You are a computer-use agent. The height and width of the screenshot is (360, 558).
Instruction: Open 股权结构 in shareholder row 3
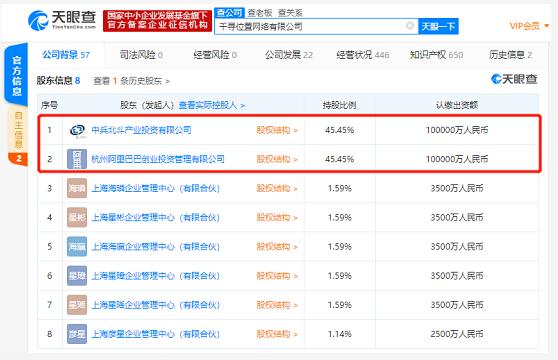pos(277,188)
